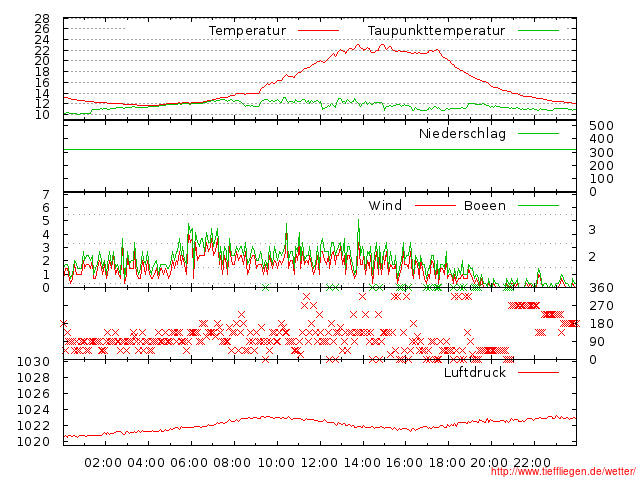Screen dimensions: 640x480
Task: Click the 500 precipitation axis value
Action: [601, 126]
